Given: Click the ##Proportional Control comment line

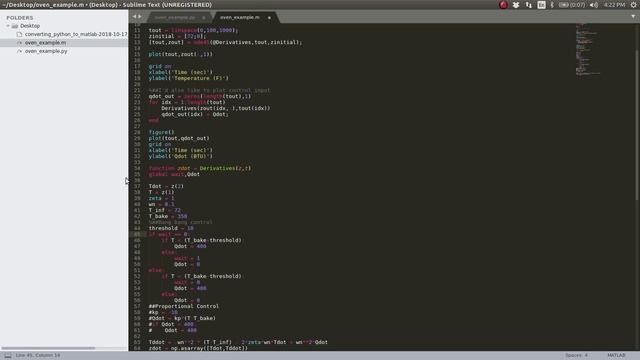Looking at the screenshot, I should [183, 306].
